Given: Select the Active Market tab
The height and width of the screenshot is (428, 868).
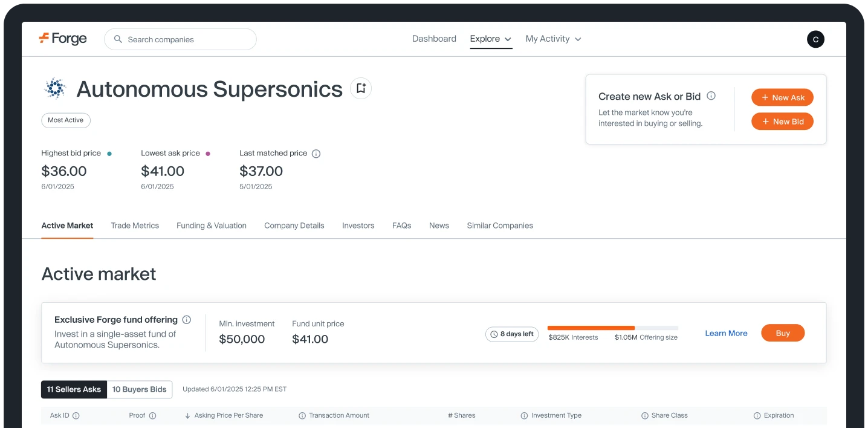Looking at the screenshot, I should [x=67, y=225].
